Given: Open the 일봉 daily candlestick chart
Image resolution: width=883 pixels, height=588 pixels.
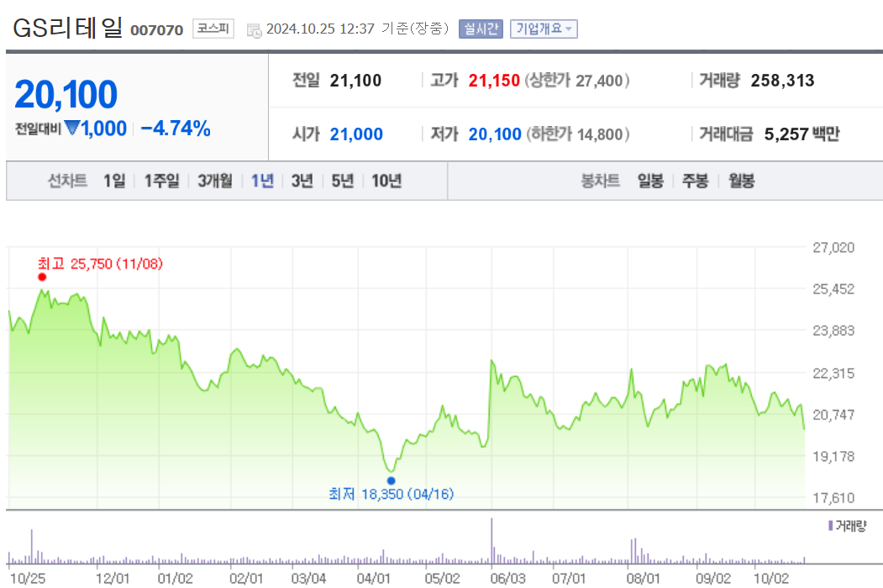Looking at the screenshot, I should [650, 181].
